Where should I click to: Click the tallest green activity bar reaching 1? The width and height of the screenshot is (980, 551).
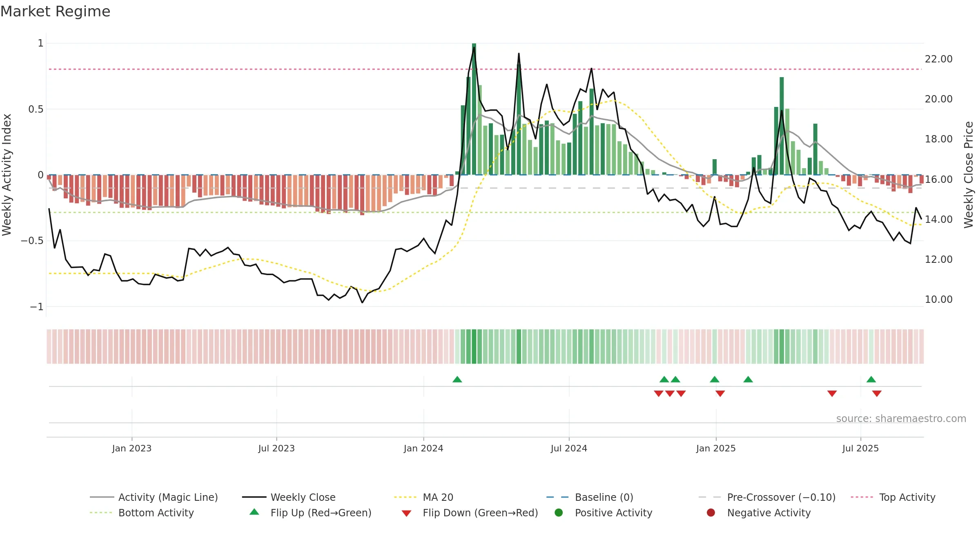click(x=474, y=109)
